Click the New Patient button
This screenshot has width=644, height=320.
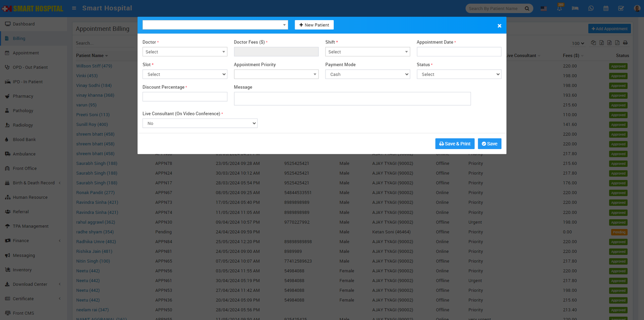pos(314,25)
